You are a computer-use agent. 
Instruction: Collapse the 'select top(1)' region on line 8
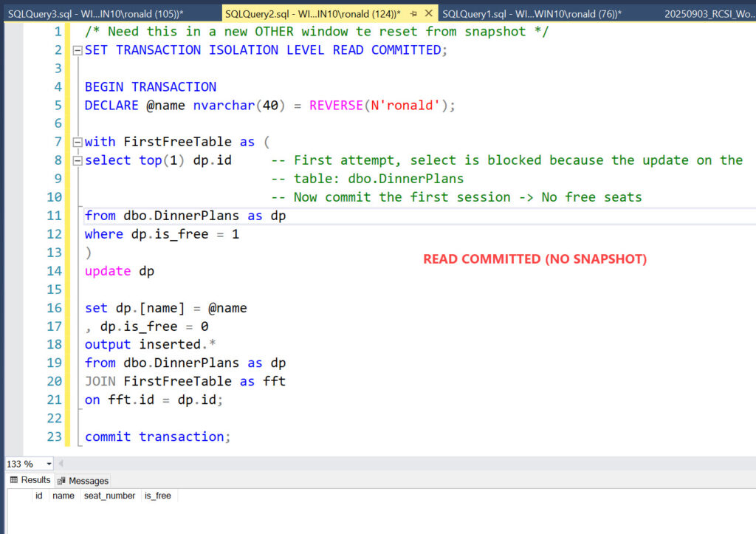[x=78, y=160]
